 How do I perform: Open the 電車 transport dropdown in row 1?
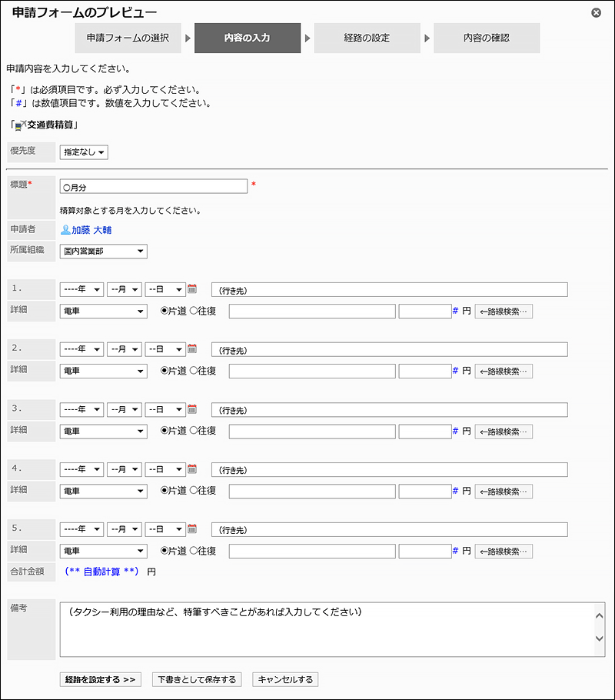click(x=104, y=312)
